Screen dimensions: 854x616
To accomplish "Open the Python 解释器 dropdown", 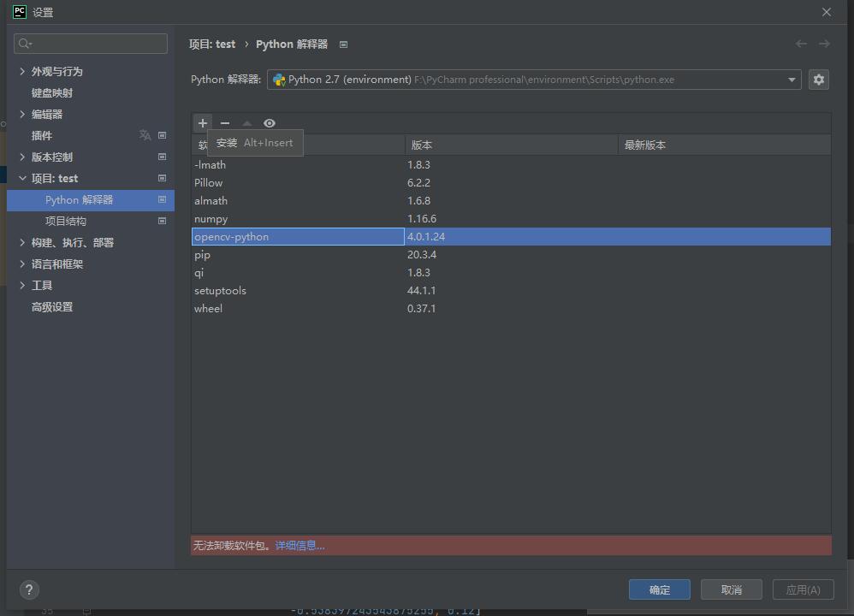I will pyautogui.click(x=793, y=79).
